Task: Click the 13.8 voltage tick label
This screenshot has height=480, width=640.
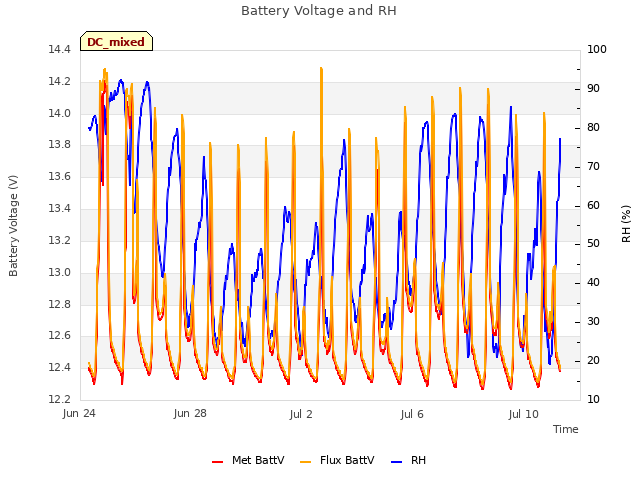Action: (x=60, y=144)
